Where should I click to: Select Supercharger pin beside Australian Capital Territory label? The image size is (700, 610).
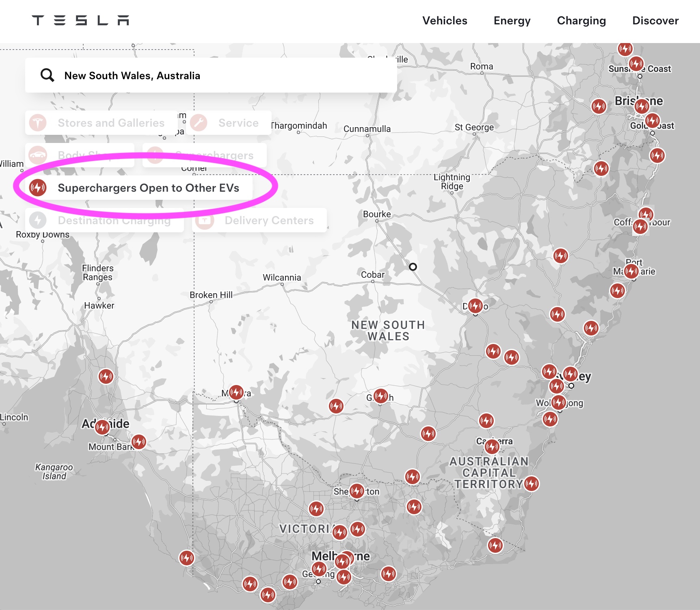[x=531, y=483]
